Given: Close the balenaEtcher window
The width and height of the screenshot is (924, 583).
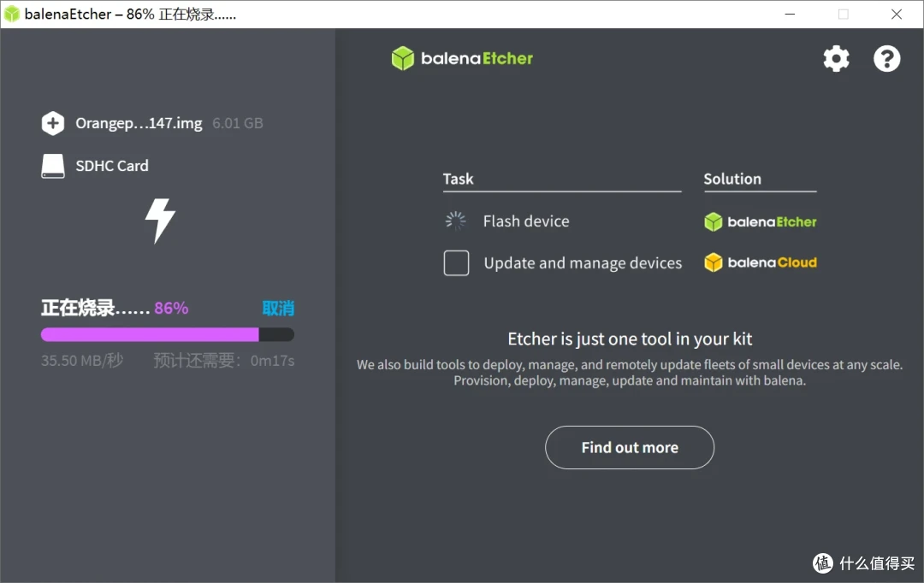Looking at the screenshot, I should [x=897, y=15].
